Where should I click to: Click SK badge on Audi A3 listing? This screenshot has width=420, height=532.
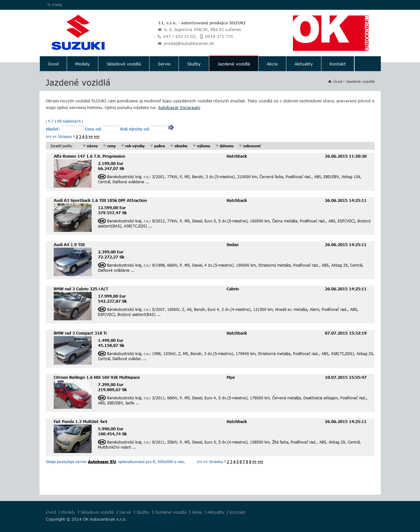coord(102,221)
